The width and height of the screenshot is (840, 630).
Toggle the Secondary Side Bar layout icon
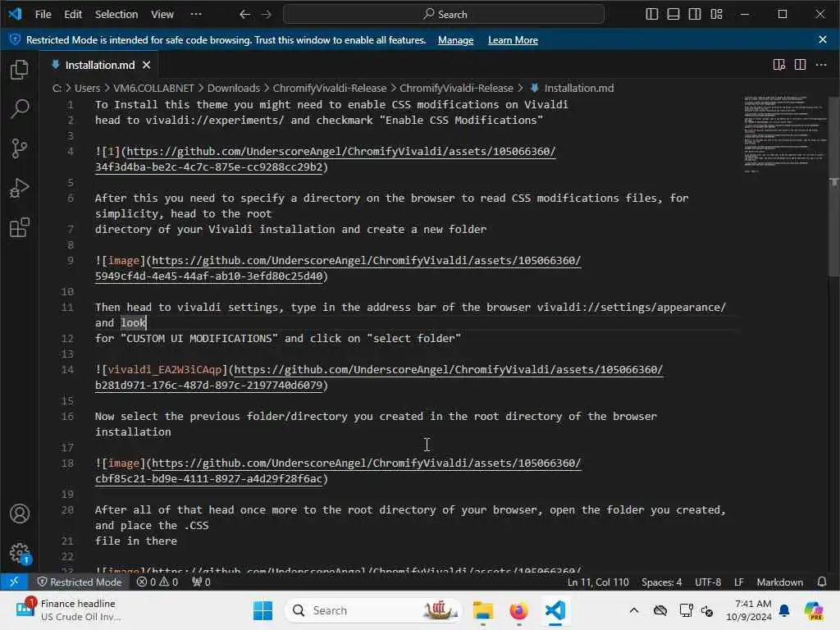coord(695,15)
